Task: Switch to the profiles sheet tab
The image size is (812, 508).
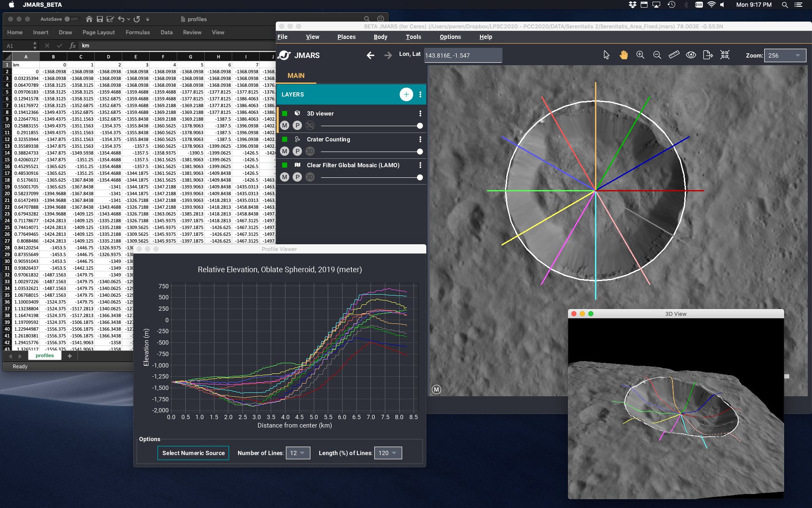Action: (44, 355)
